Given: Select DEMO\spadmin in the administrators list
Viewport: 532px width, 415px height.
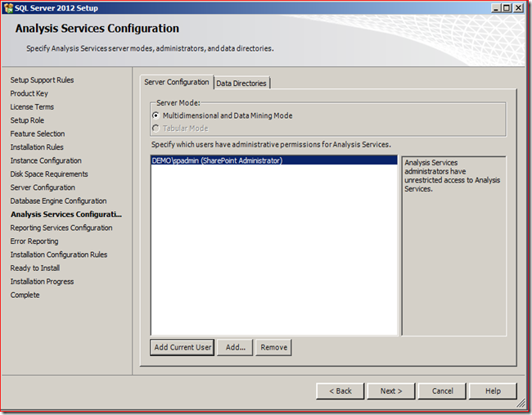Looking at the screenshot, I should (274, 160).
